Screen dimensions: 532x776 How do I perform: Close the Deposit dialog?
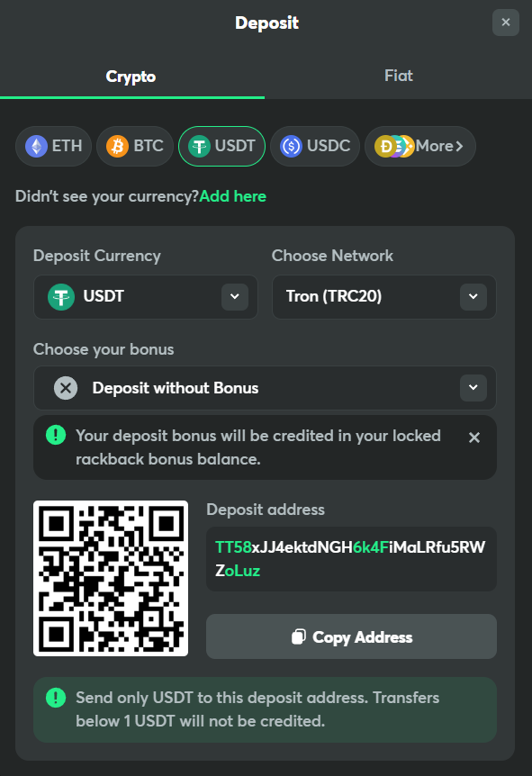[x=505, y=23]
